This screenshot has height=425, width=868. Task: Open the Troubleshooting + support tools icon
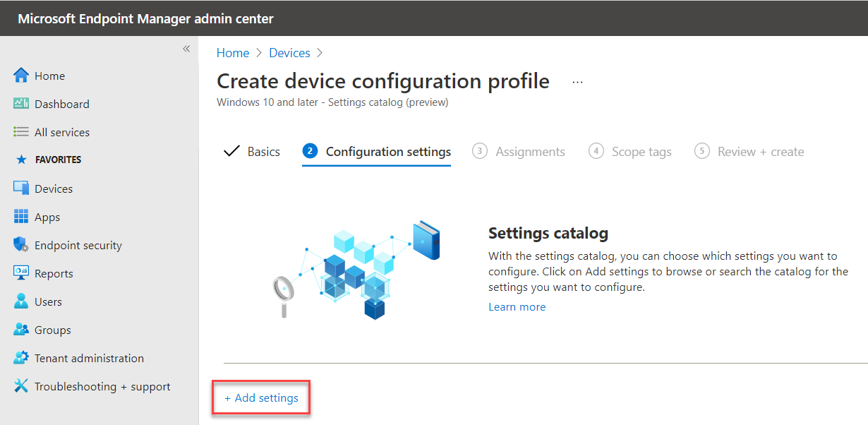click(x=21, y=386)
